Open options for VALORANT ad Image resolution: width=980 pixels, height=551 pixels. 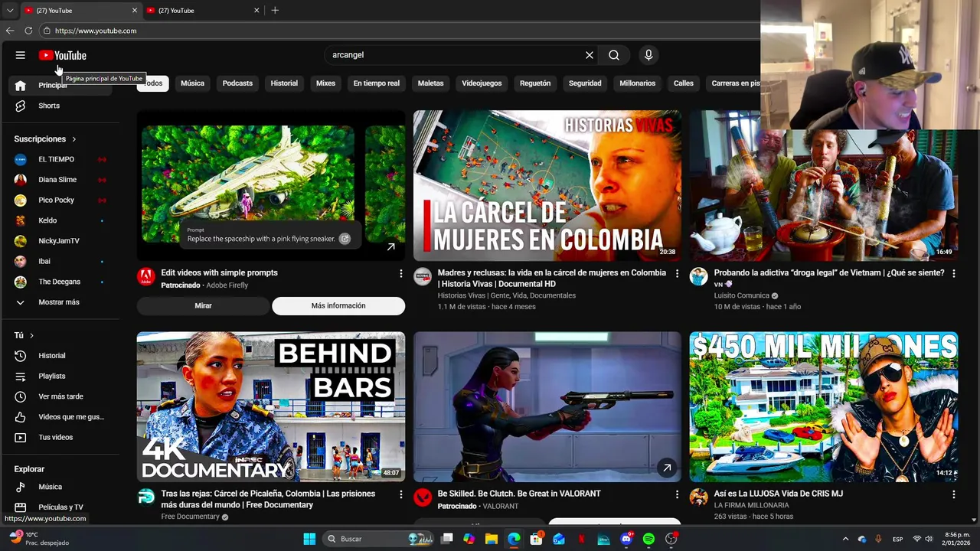[677, 494]
